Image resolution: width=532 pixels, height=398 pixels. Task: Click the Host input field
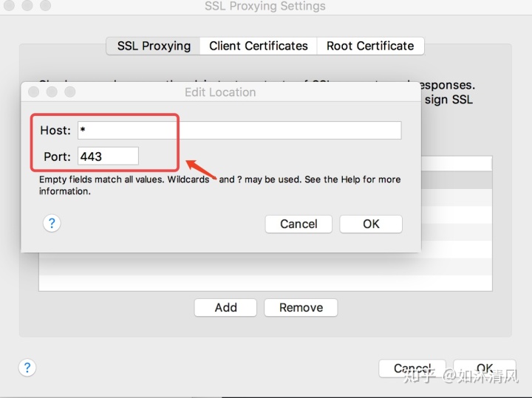[x=239, y=130]
